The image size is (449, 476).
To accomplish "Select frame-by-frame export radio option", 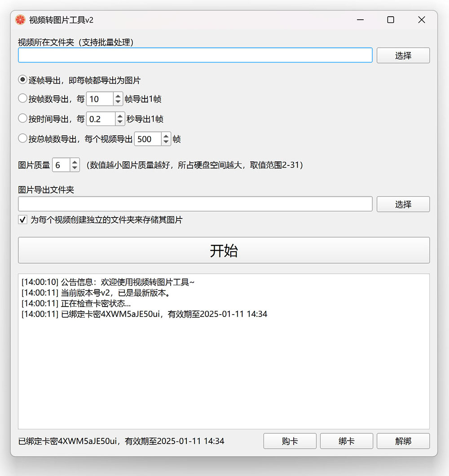I will pyautogui.click(x=23, y=80).
